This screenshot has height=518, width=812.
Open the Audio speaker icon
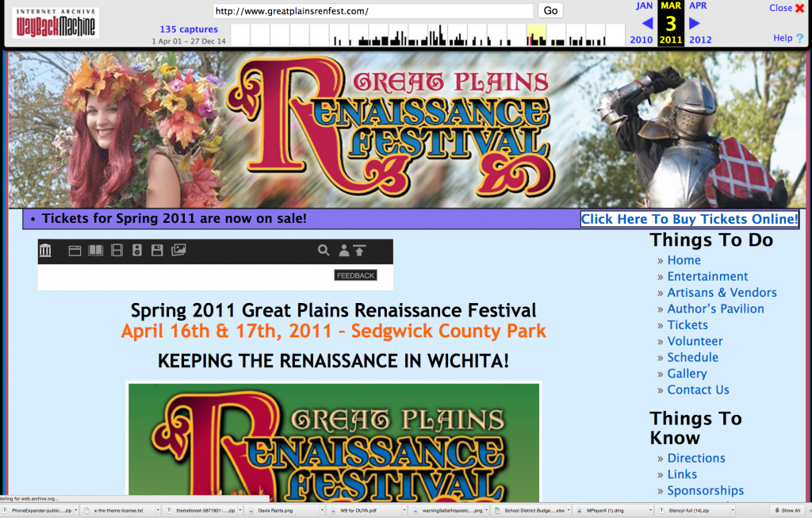tap(137, 251)
